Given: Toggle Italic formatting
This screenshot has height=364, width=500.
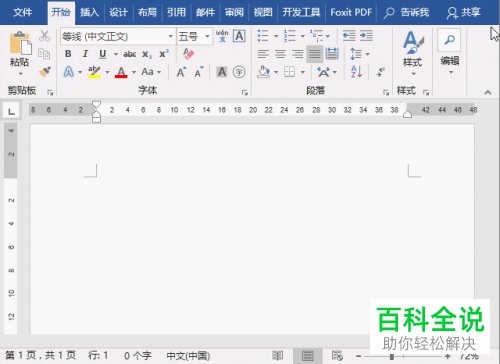Looking at the screenshot, I should (x=85, y=54).
